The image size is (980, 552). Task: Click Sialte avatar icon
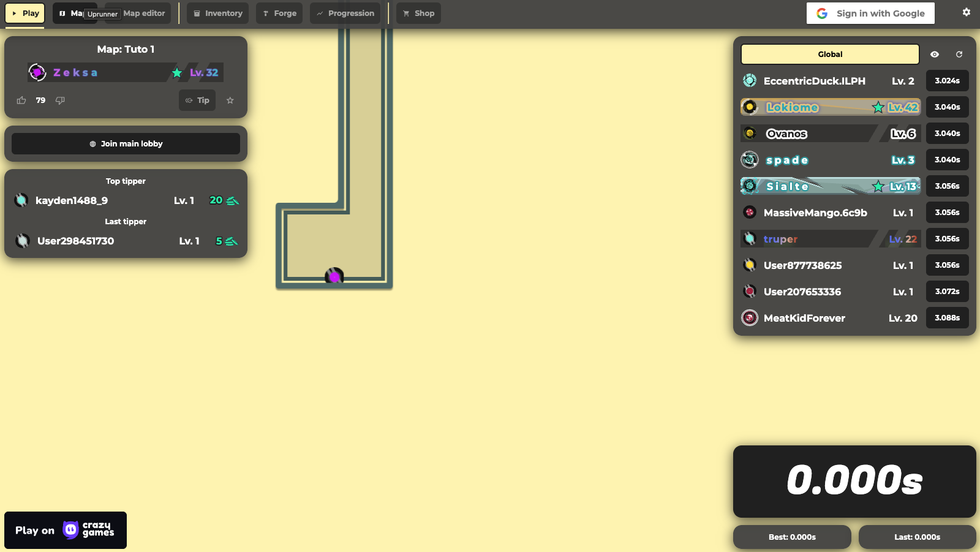tap(750, 186)
